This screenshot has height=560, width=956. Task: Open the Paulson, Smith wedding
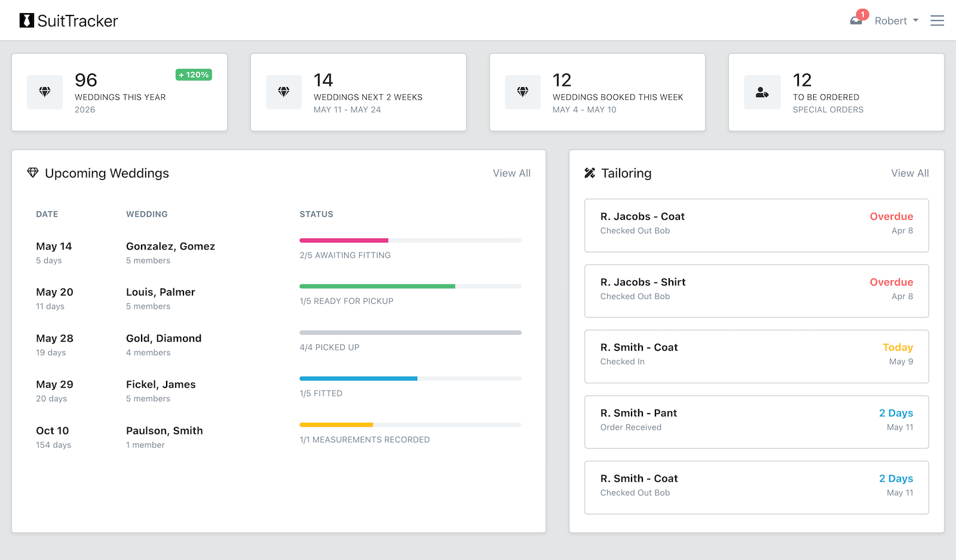[164, 430]
